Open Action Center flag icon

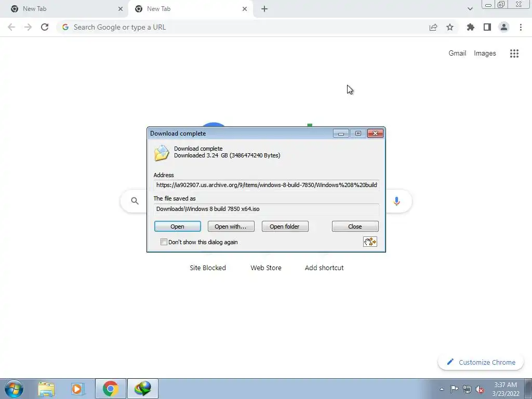(454, 389)
